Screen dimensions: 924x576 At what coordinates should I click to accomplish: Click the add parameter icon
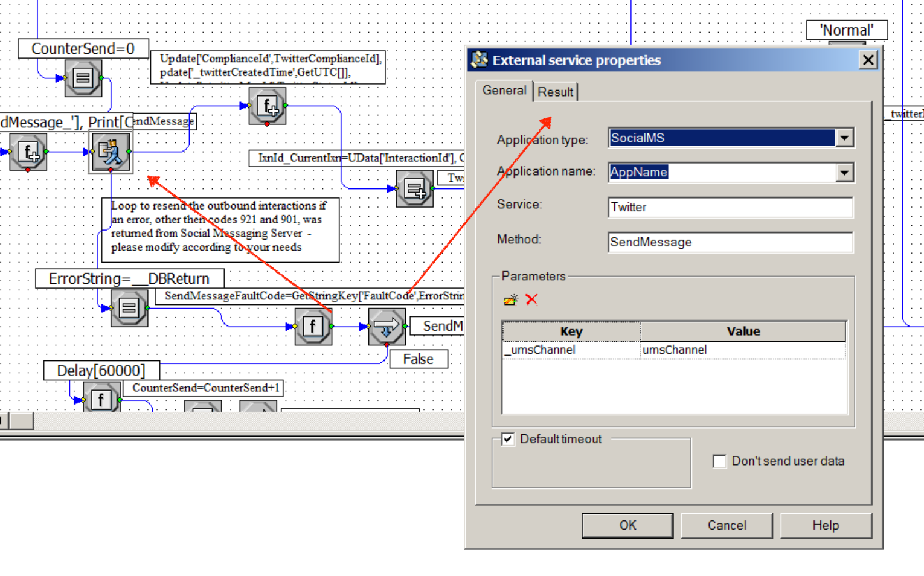[x=511, y=299]
